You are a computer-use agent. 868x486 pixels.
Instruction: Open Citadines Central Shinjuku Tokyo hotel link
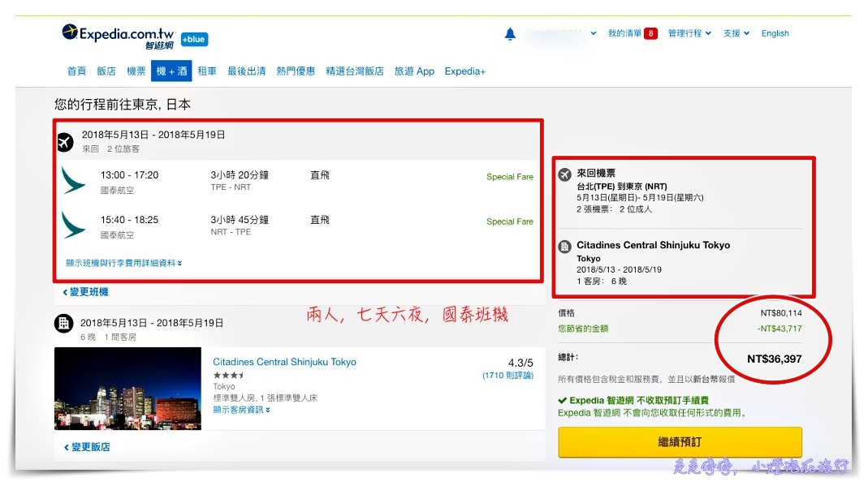pos(284,362)
